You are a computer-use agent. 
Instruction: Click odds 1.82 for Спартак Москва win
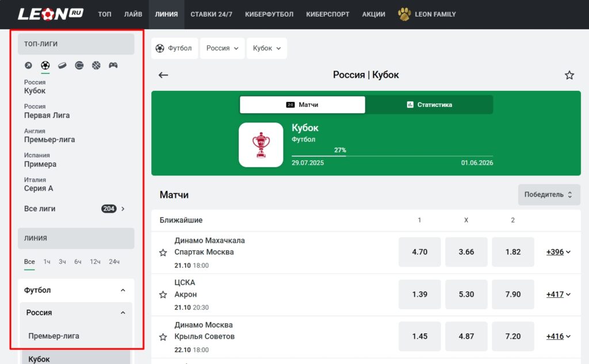click(x=512, y=252)
